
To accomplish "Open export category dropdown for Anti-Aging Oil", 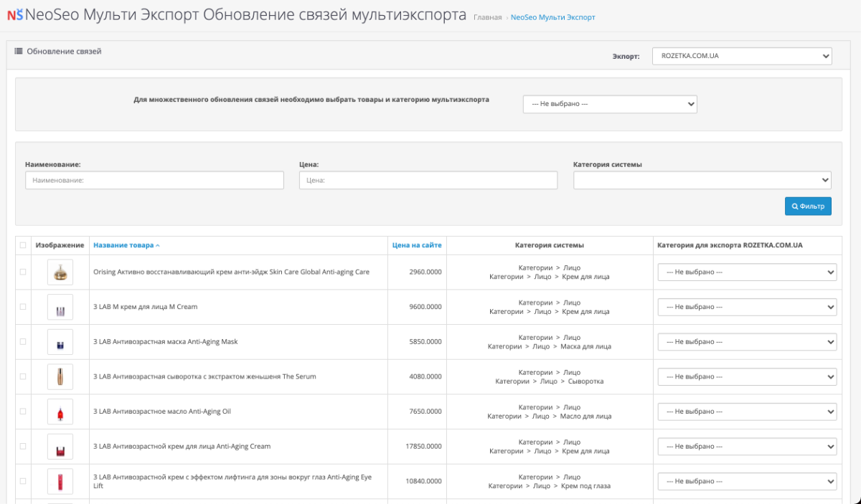I will click(747, 412).
